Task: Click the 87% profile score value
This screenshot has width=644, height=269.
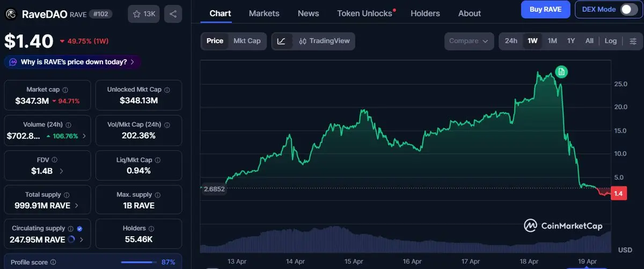Action: pyautogui.click(x=168, y=263)
